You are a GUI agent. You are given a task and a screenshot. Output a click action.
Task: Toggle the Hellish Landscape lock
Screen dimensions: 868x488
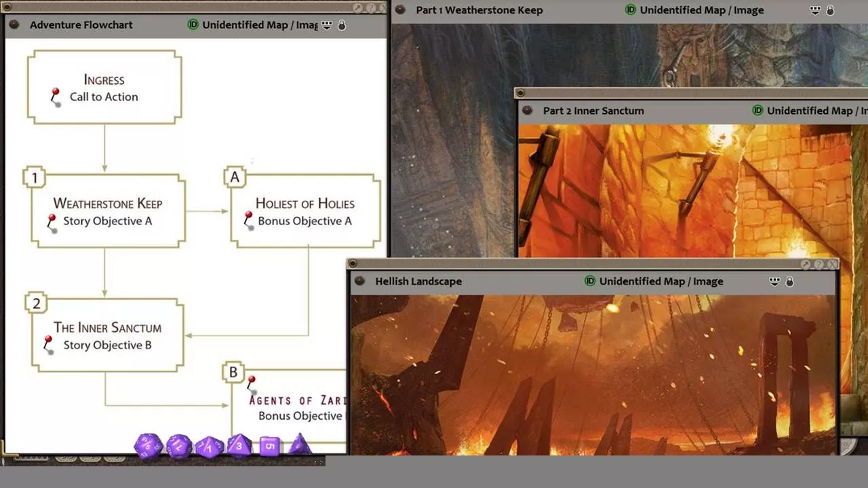coord(789,281)
